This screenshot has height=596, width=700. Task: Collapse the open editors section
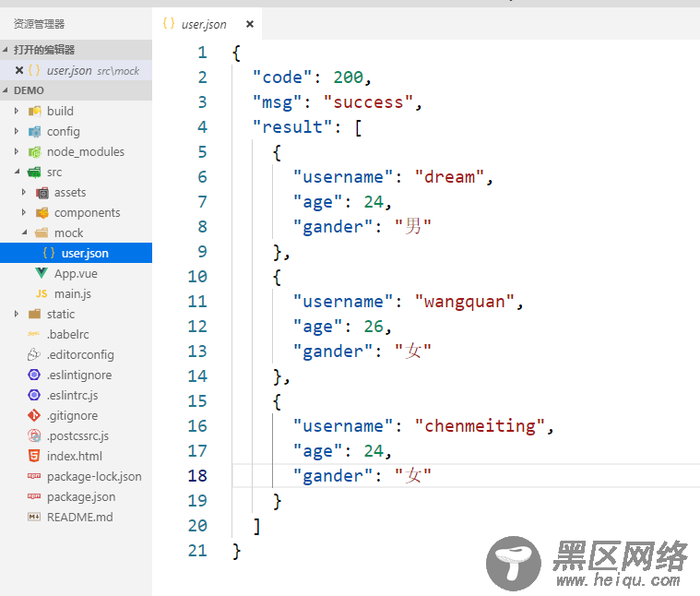pos(5,50)
